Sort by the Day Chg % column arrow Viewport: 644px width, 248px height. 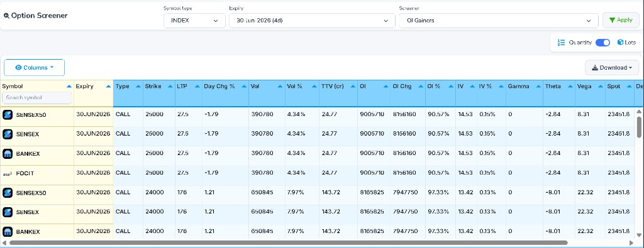coord(243,87)
